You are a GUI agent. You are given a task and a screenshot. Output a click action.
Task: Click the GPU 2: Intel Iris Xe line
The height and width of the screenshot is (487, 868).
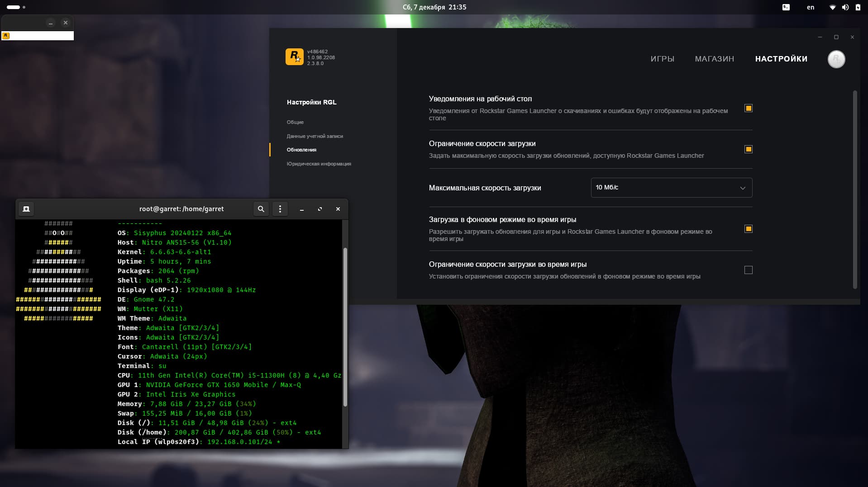click(176, 394)
